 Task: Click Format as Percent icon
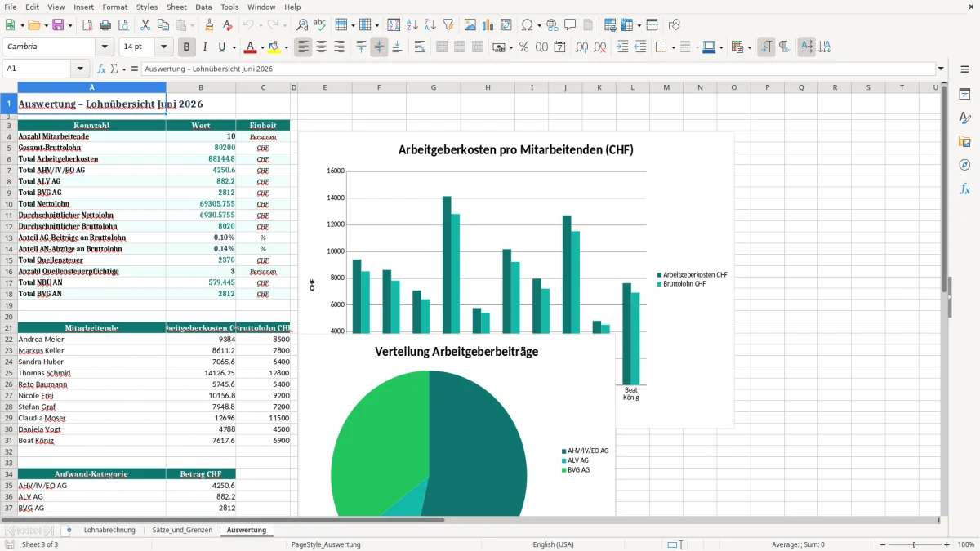(x=523, y=47)
